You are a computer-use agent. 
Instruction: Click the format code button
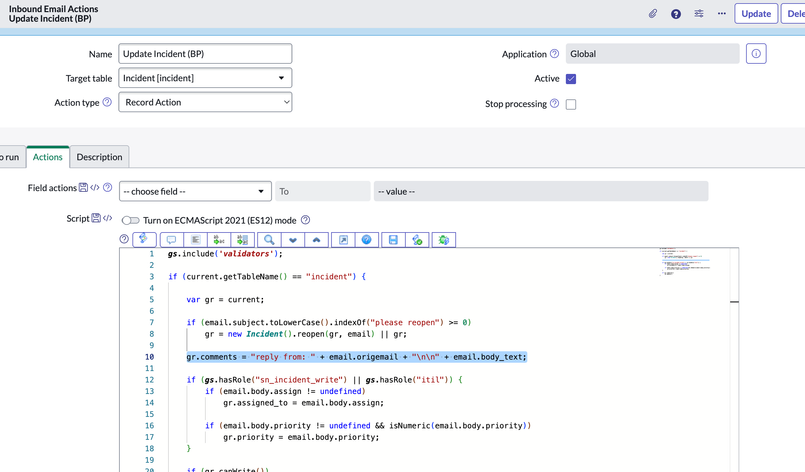[x=195, y=240]
